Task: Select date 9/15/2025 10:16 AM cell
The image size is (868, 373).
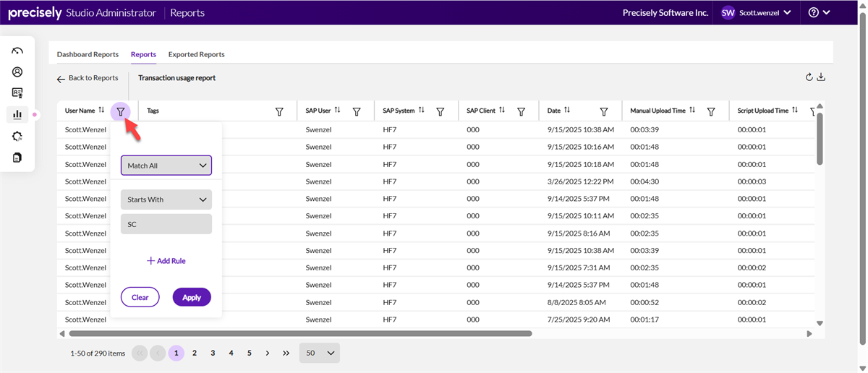Action: pyautogui.click(x=581, y=147)
